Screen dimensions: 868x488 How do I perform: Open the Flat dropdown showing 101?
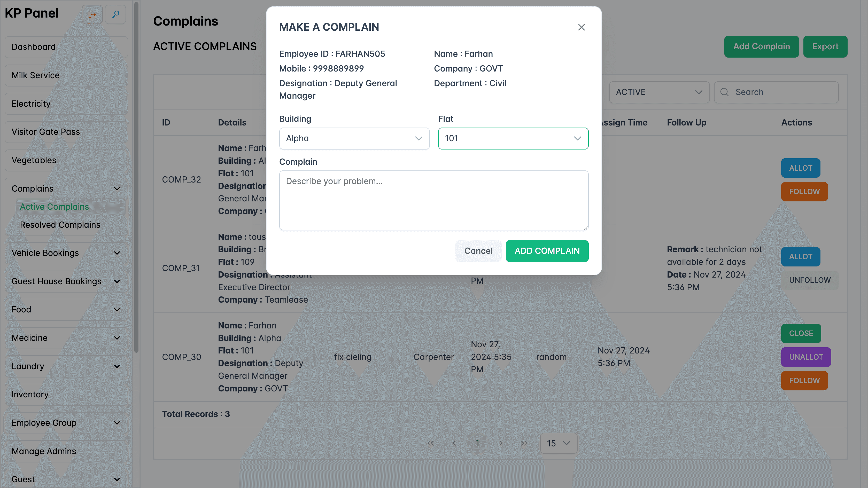point(513,138)
